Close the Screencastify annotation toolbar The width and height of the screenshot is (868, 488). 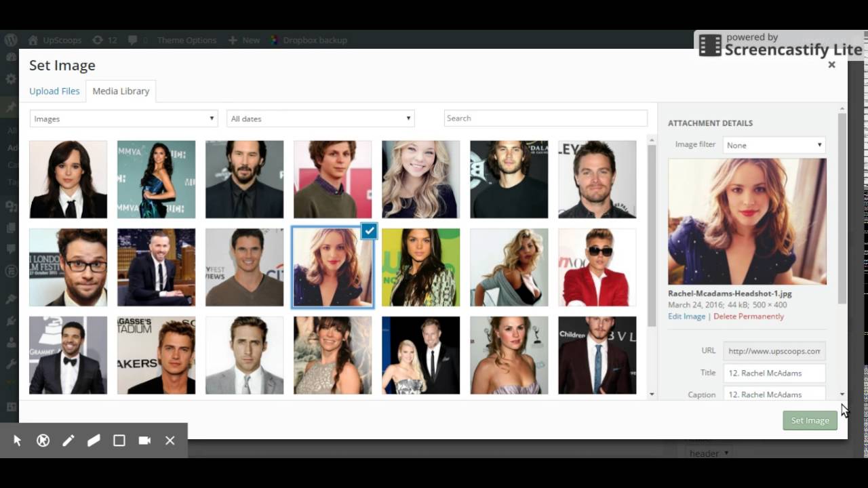(170, 441)
